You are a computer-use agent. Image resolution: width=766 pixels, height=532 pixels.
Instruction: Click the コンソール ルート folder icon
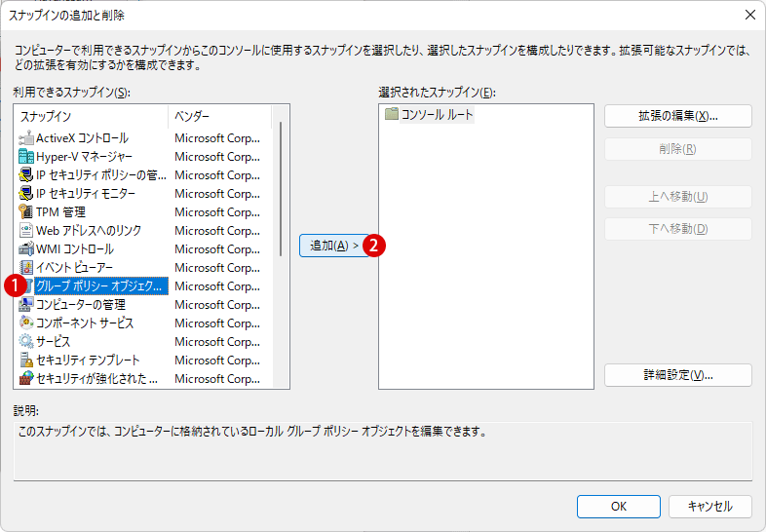pyautogui.click(x=392, y=114)
